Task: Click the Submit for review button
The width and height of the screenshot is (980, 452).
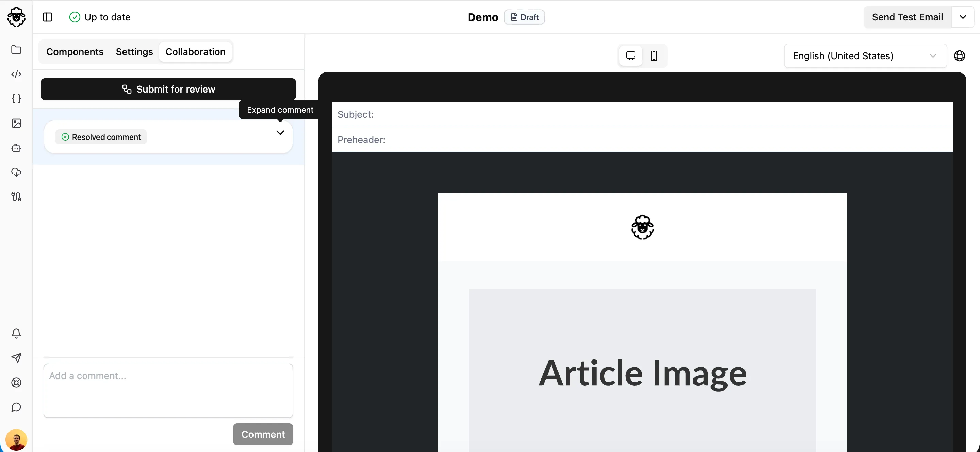Action: 168,89
